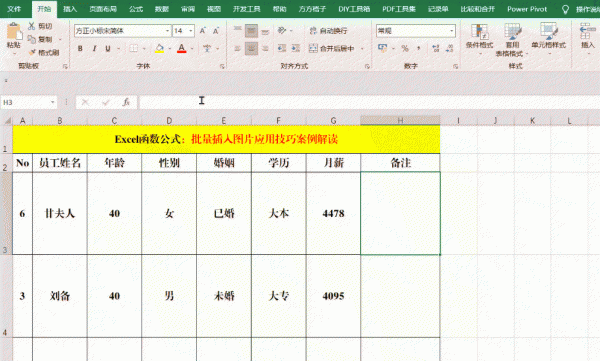600x361 pixels.
Task: Click the cell borders icon
Action: coord(134,48)
